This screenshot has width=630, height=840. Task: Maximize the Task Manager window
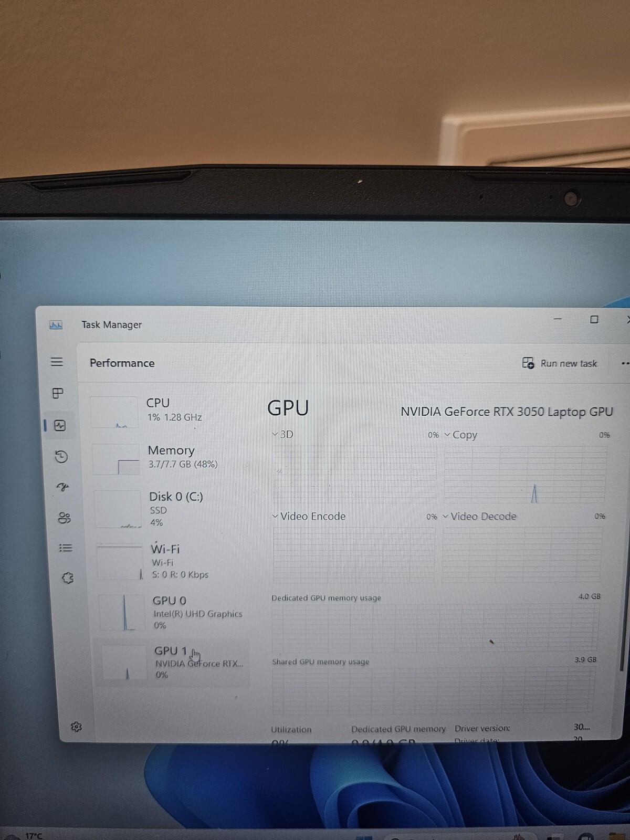pos(594,319)
